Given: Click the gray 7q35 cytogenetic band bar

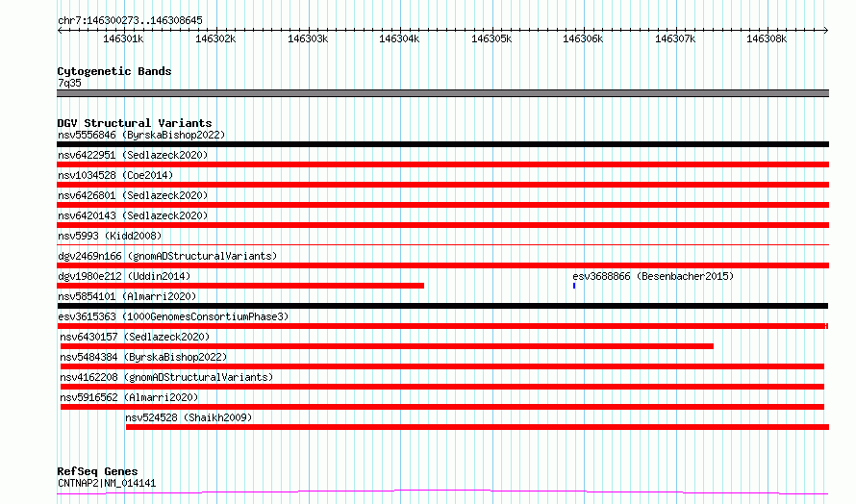Looking at the screenshot, I should pos(442,93).
